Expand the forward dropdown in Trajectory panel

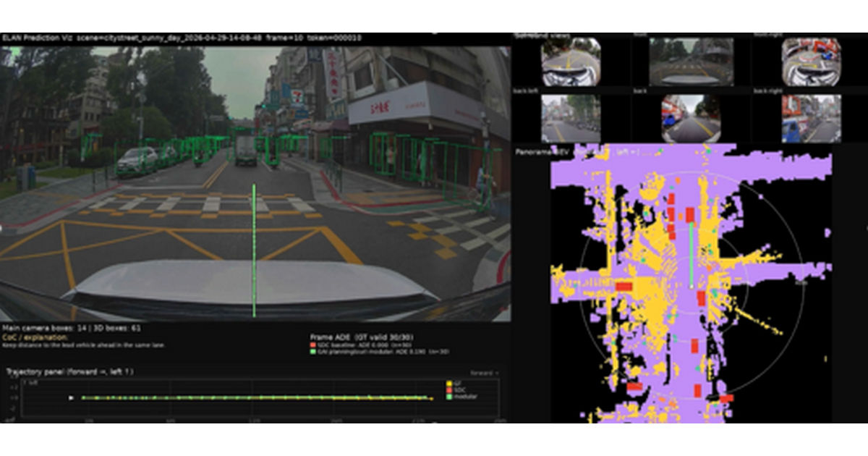click(484, 373)
